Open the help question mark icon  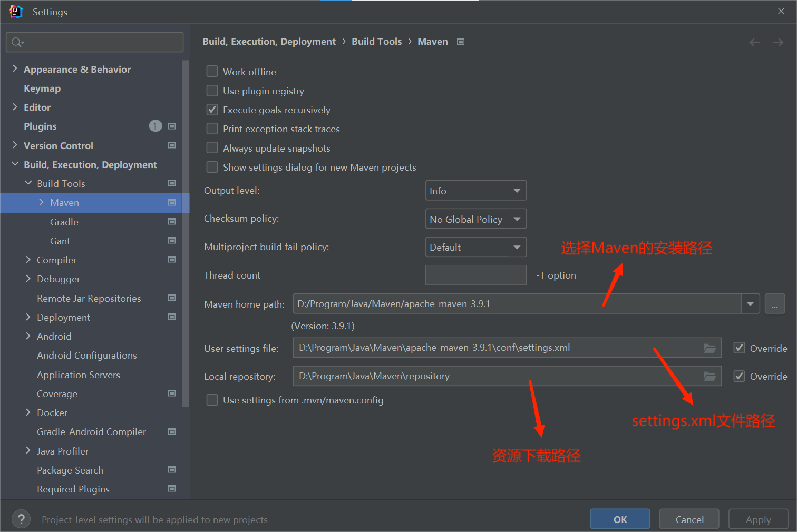click(x=21, y=519)
